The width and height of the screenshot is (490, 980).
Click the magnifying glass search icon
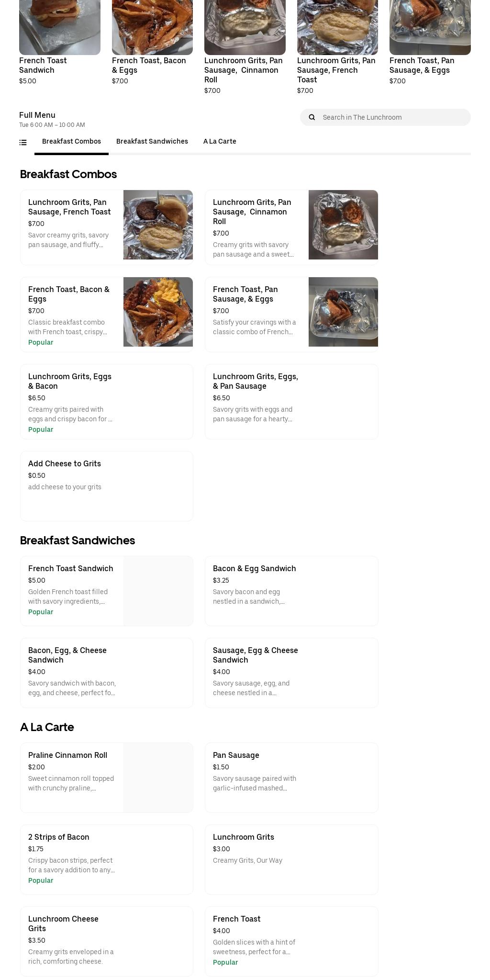312,117
